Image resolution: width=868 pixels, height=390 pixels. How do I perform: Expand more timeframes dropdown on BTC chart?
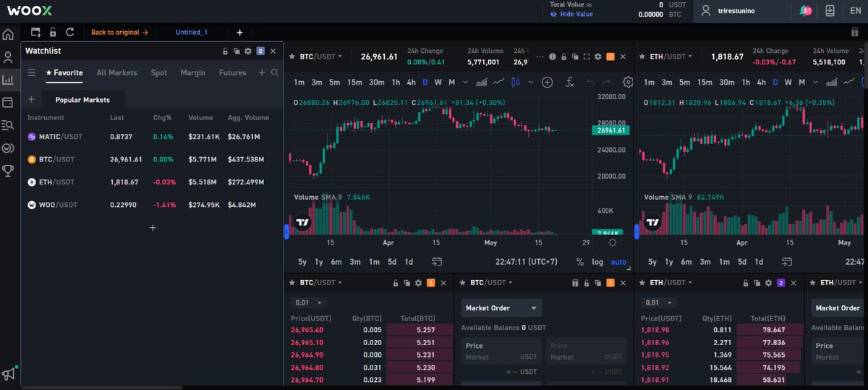coord(465,82)
